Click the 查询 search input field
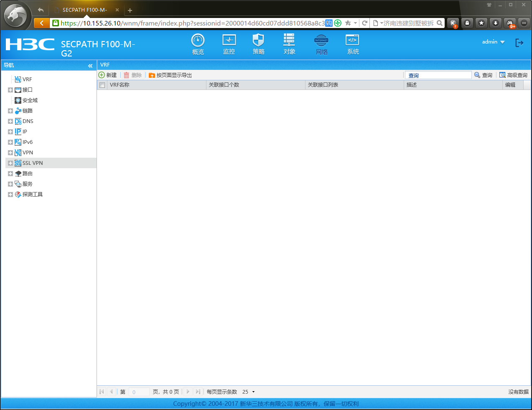 tap(438, 75)
